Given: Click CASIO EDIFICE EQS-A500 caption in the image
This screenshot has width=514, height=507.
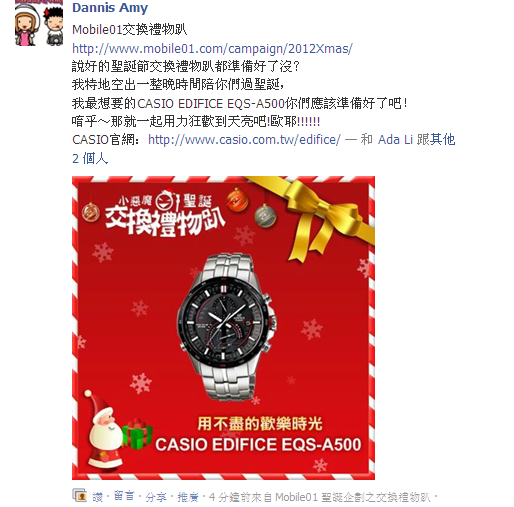Looking at the screenshot, I should coord(258,444).
